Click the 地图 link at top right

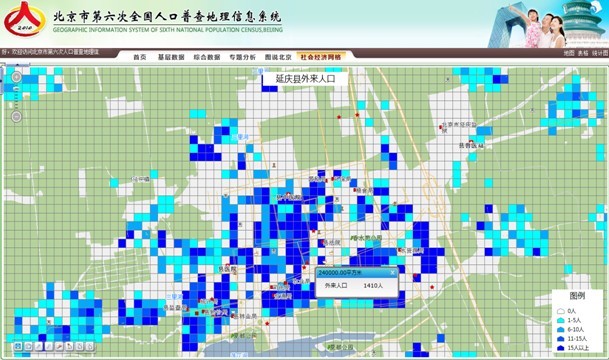coord(569,53)
